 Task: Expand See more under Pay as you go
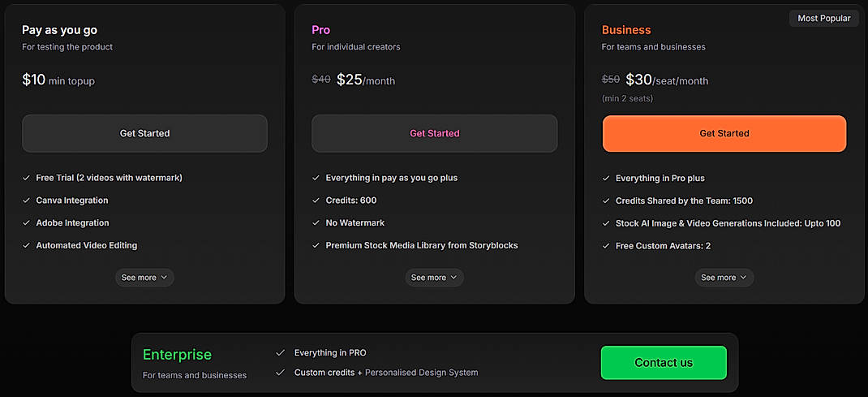[x=144, y=278]
